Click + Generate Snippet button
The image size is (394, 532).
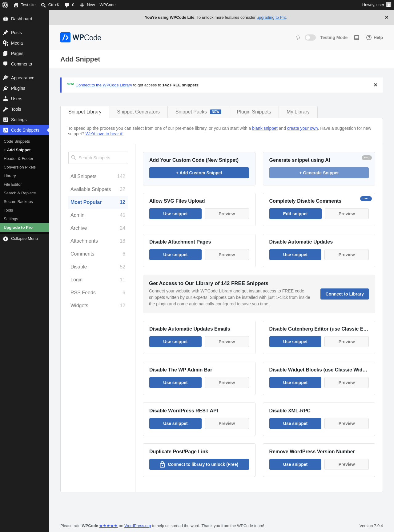[319, 173]
